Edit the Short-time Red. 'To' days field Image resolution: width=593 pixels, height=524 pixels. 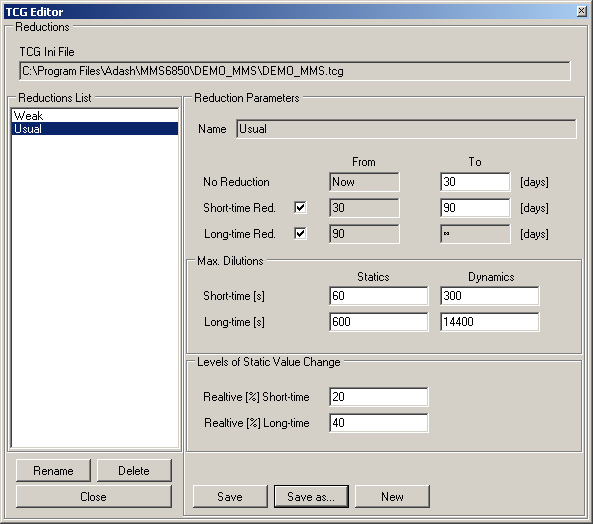coord(475,208)
